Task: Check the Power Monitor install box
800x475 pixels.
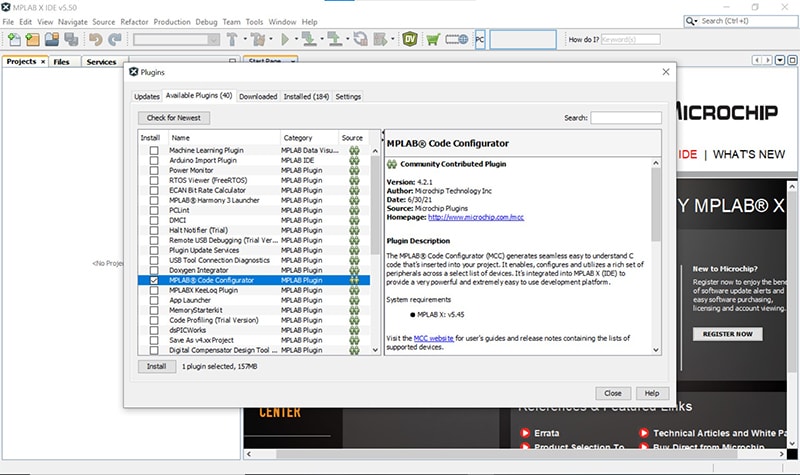Action: [154, 170]
